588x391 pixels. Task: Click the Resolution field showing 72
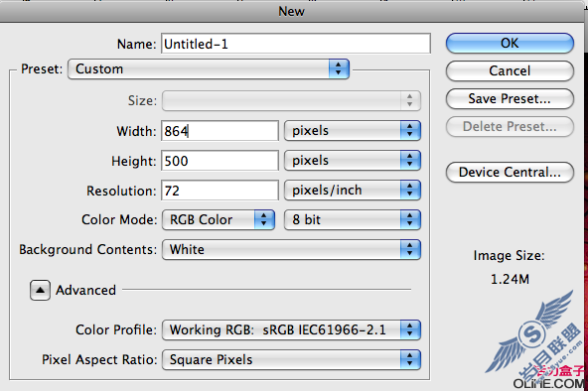click(x=220, y=191)
